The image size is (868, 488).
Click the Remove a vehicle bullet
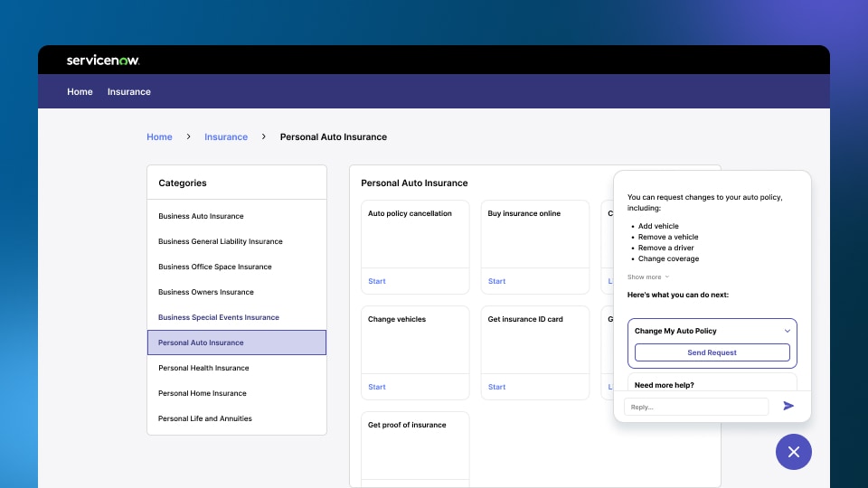tap(668, 237)
